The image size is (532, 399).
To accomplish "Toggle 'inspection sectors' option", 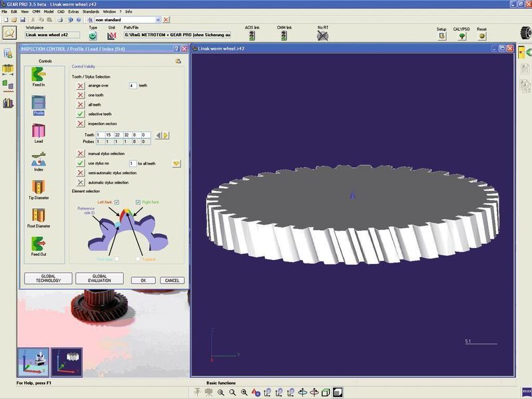I will [x=81, y=124].
